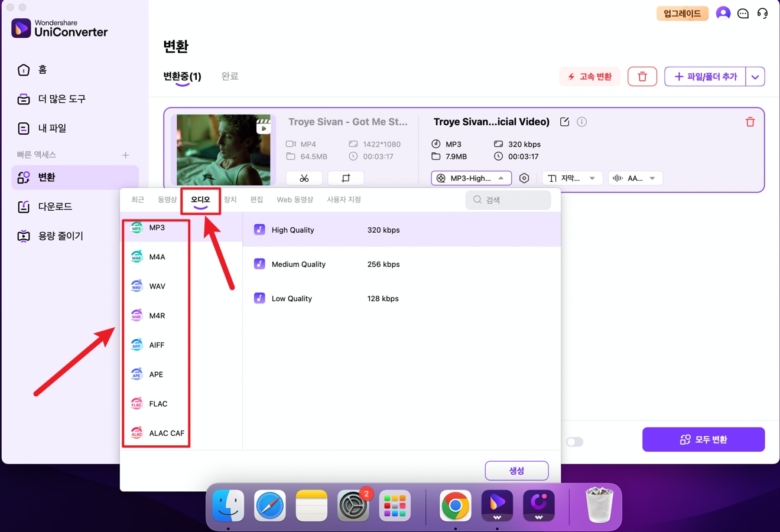Click 파일/폴더 추가 button
Image resolution: width=780 pixels, height=532 pixels.
(705, 77)
